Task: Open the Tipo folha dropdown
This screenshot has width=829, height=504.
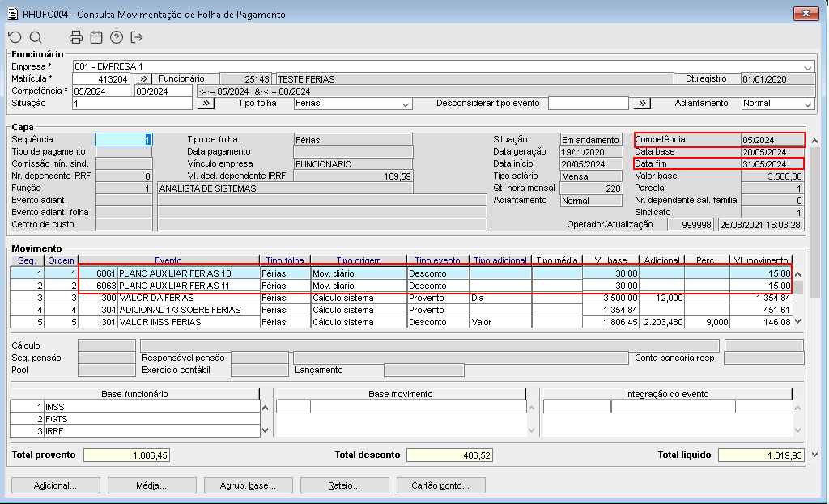Action: tap(406, 104)
